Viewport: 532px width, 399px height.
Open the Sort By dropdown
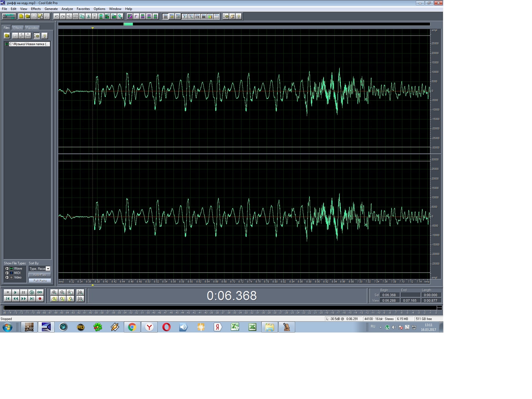(48, 269)
